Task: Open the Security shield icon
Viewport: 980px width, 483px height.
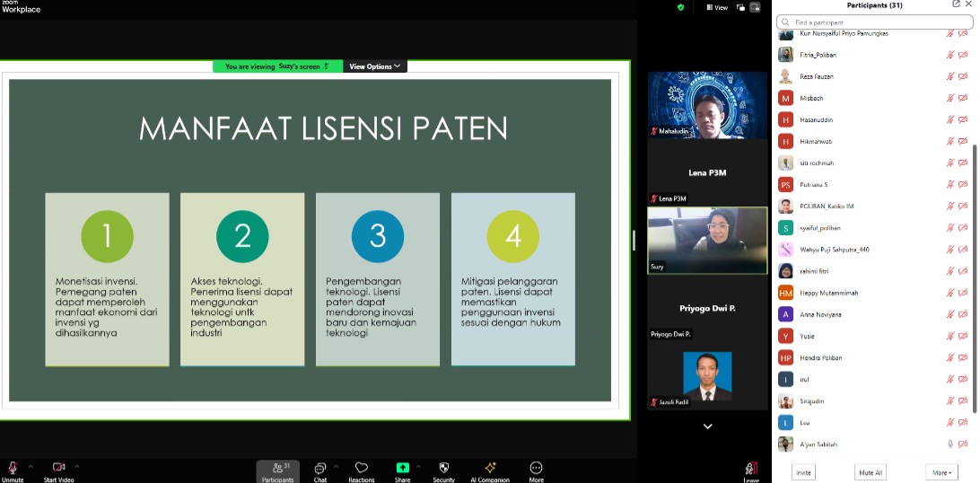Action: pyautogui.click(x=443, y=468)
